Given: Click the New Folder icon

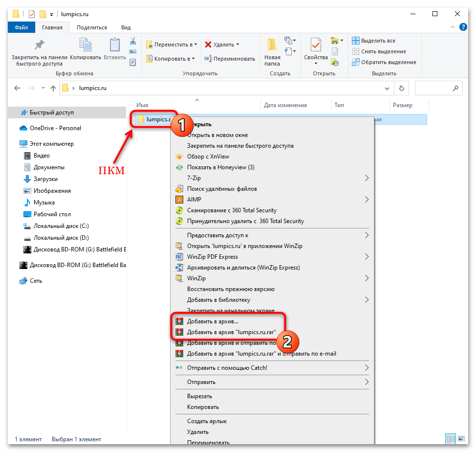Looking at the screenshot, I should [272, 45].
